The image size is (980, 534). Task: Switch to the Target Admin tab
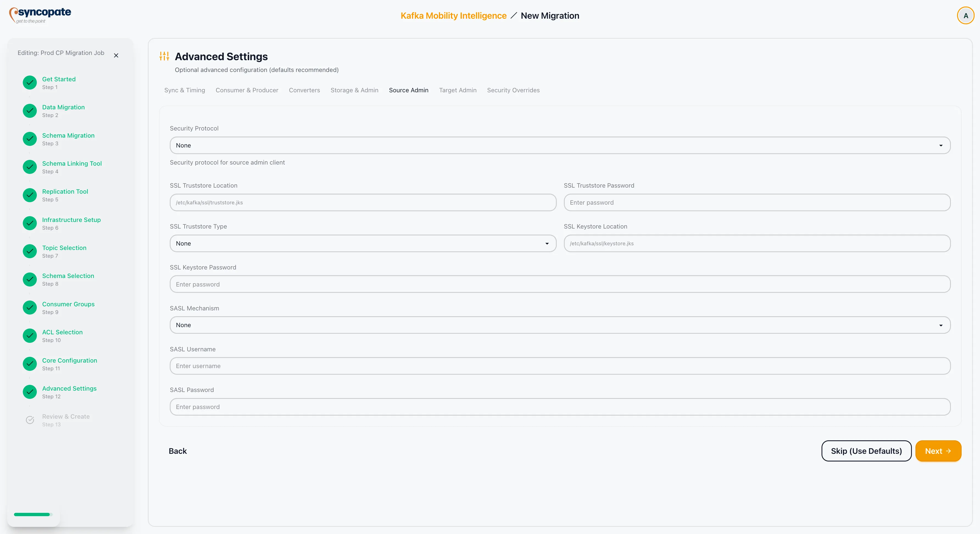point(457,90)
